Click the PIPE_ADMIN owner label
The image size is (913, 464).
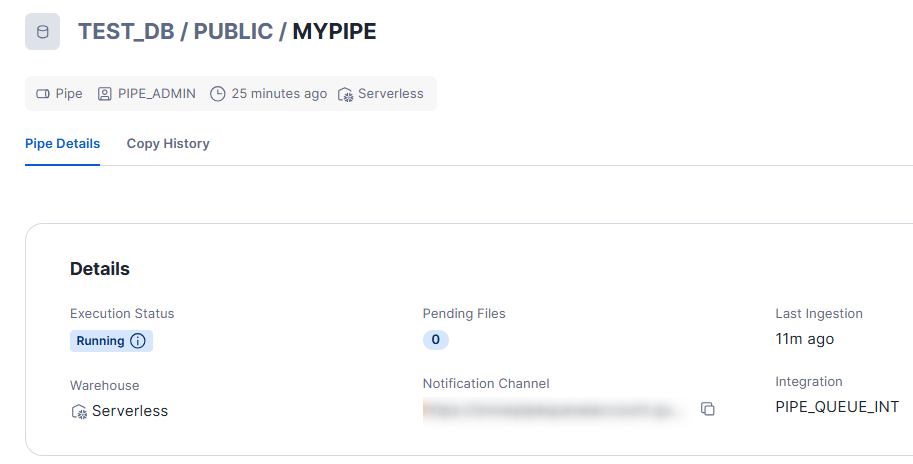click(158, 94)
